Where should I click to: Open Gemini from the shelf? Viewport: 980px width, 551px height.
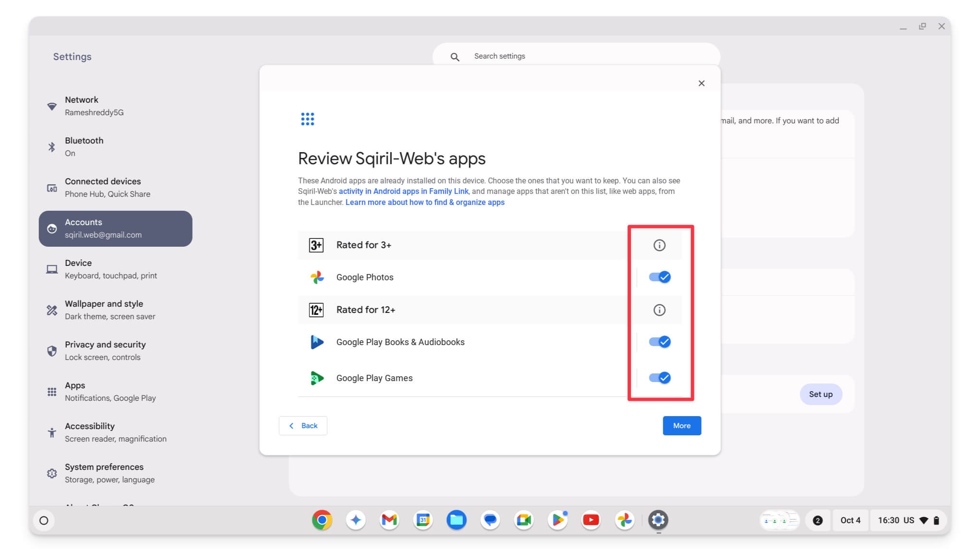(356, 520)
